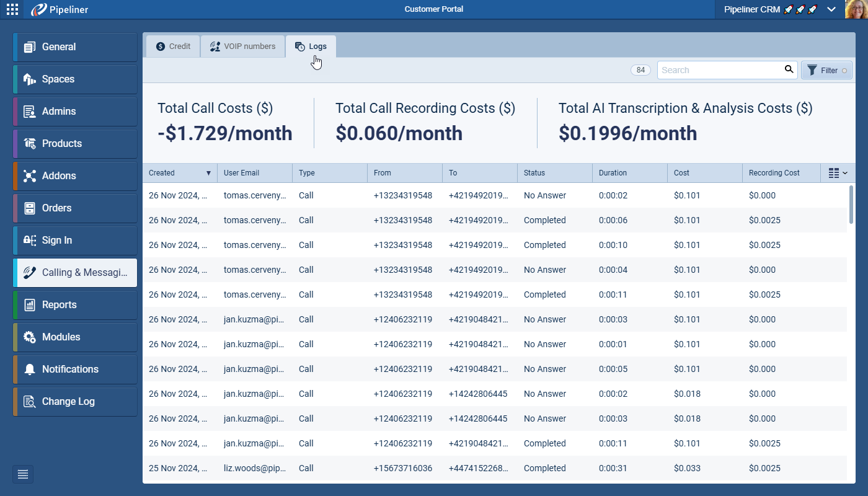Switch to the VOIP numbers tab
This screenshot has height=496, width=868.
pyautogui.click(x=242, y=46)
